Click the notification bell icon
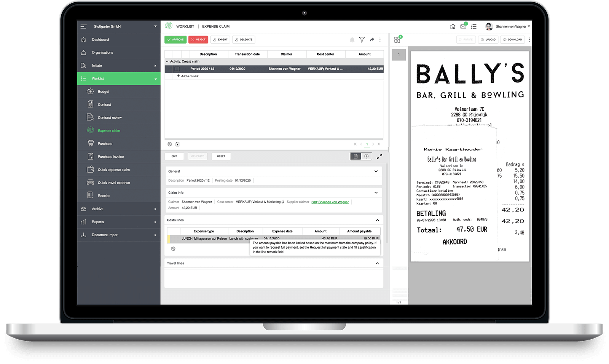Screen dimensions: 609x364 (x=352, y=40)
